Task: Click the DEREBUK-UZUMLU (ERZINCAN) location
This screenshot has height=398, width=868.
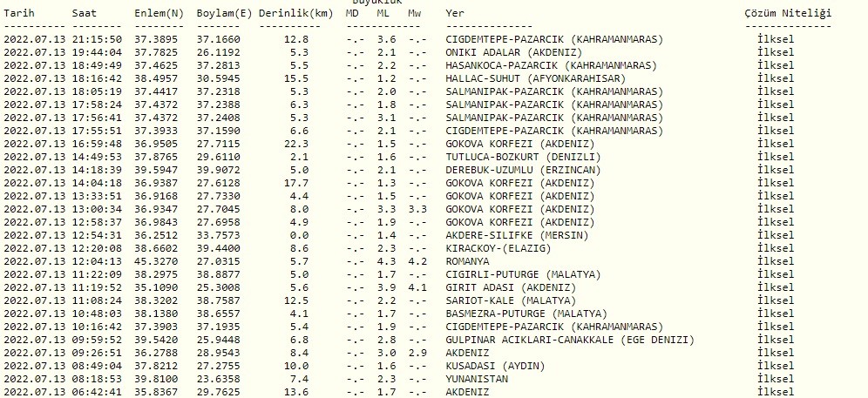Action: pyautogui.click(x=524, y=170)
